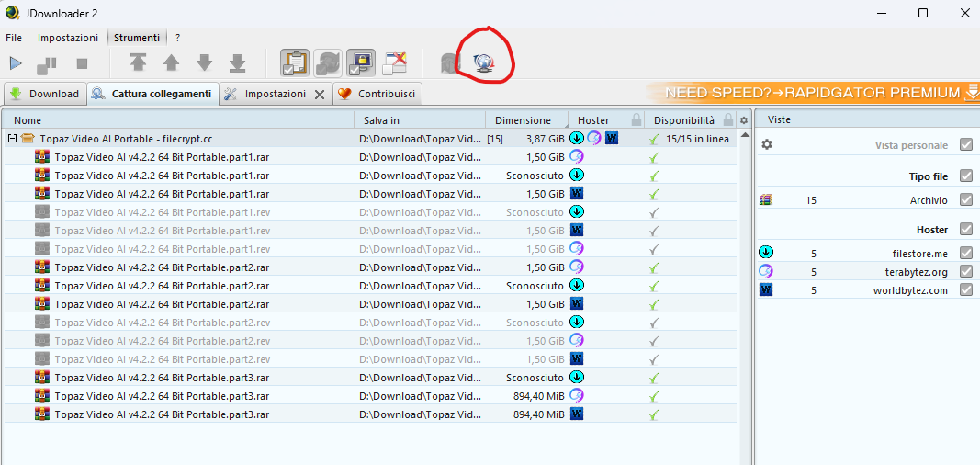Select part2.rev row with Sconosciuto size
The height and width of the screenshot is (465, 980).
[370, 323]
